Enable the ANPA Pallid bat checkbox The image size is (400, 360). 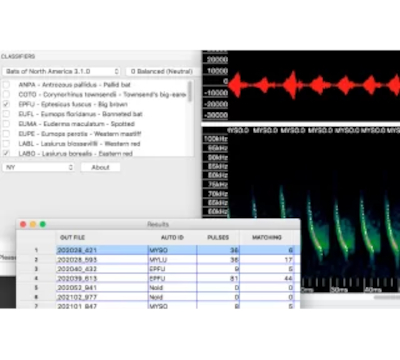(6, 85)
